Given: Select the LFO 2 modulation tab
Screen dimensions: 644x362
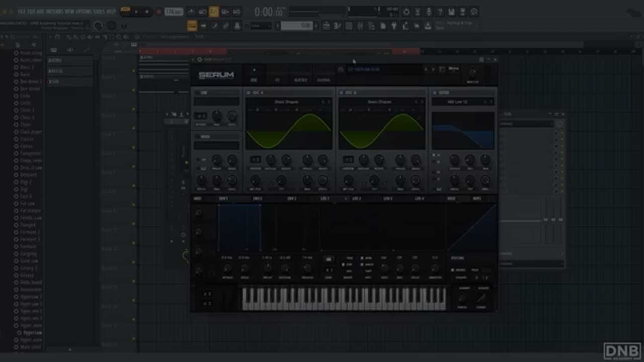Looking at the screenshot, I should (x=357, y=199).
